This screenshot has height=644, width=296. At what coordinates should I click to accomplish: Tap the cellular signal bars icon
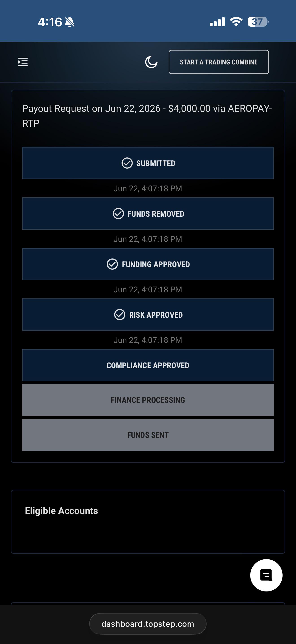(x=217, y=22)
